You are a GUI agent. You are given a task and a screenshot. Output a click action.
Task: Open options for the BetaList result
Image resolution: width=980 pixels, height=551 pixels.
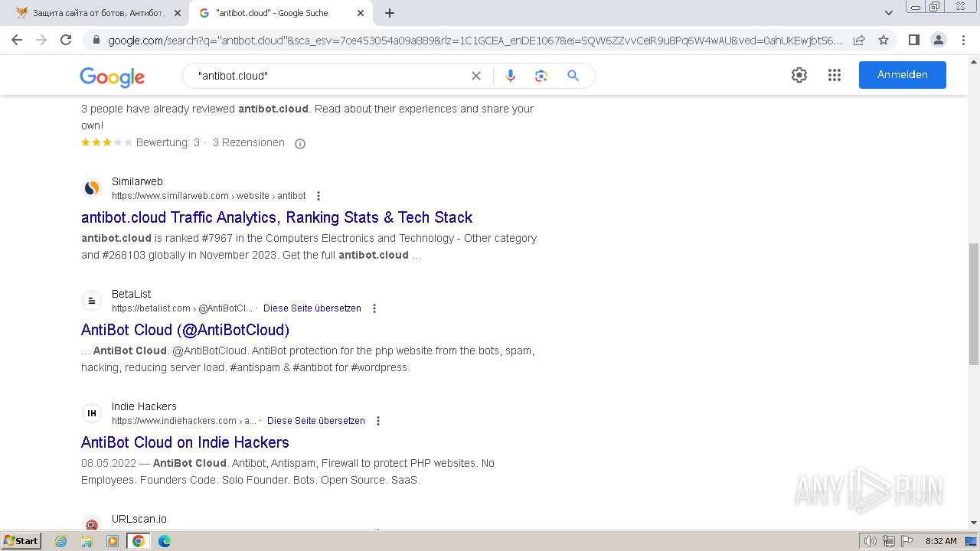(374, 308)
